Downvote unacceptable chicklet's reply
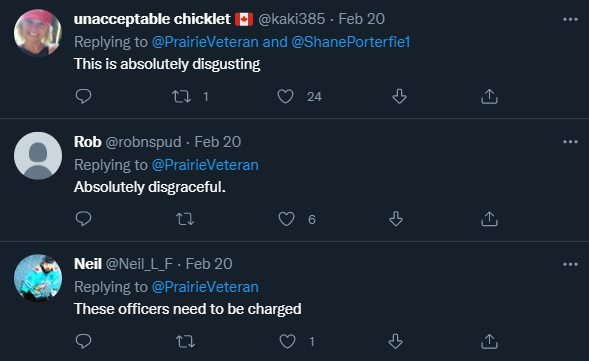Image resolution: width=589 pixels, height=361 pixels. [399, 97]
